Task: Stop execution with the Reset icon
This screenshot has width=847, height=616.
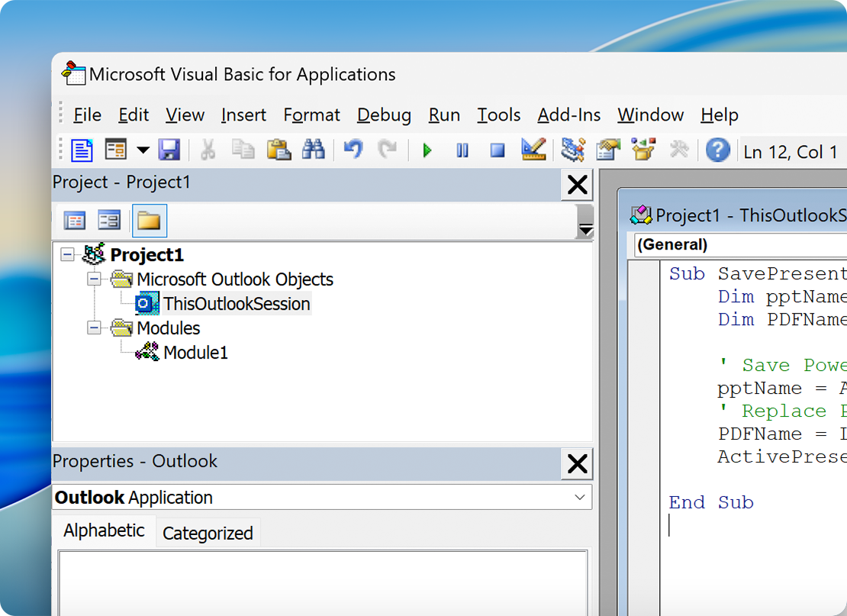Action: pos(497,150)
